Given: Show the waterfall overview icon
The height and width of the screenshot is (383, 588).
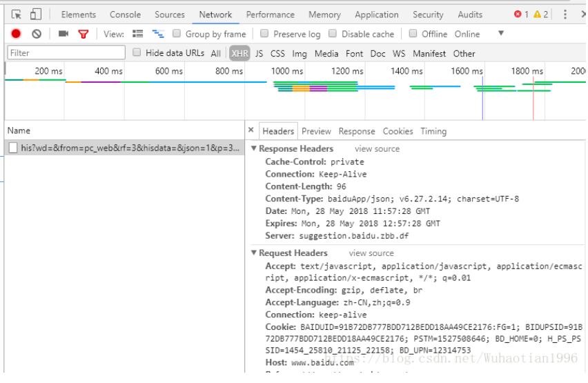Looking at the screenshot, I should point(158,34).
